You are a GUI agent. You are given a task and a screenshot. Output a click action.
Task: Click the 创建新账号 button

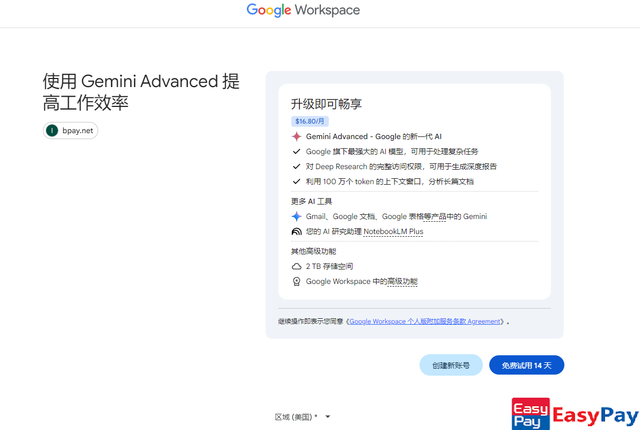(x=451, y=365)
